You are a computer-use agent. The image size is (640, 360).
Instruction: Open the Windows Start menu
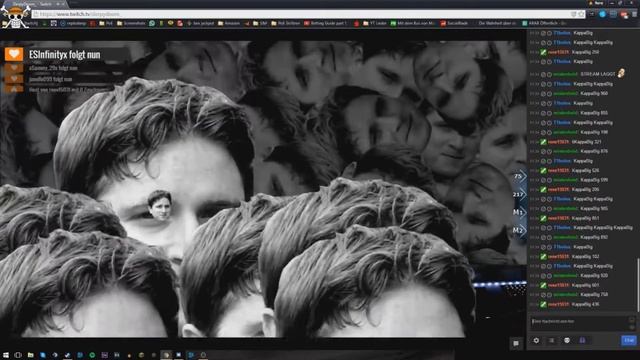pos(6,355)
